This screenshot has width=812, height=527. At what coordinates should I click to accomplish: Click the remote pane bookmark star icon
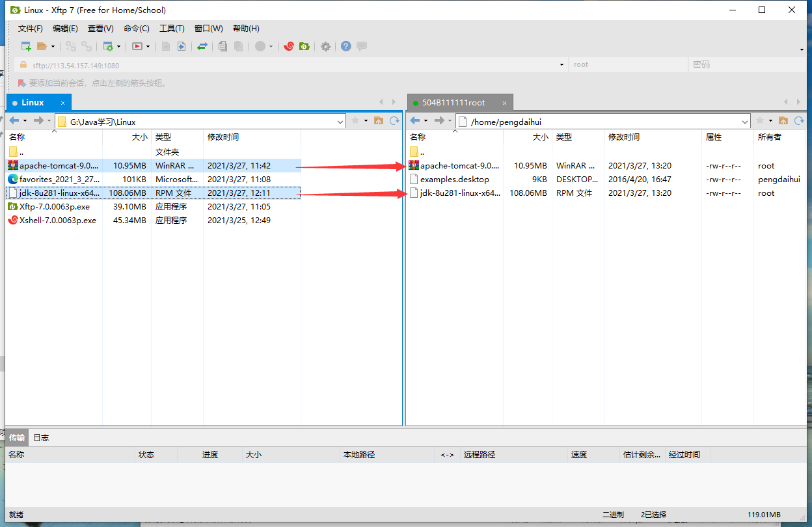(760, 120)
